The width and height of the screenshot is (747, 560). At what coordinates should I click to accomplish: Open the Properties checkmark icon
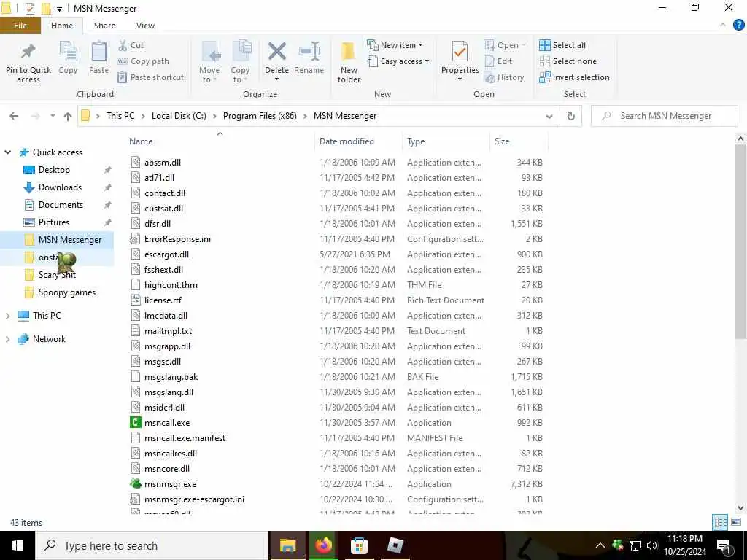(460, 52)
